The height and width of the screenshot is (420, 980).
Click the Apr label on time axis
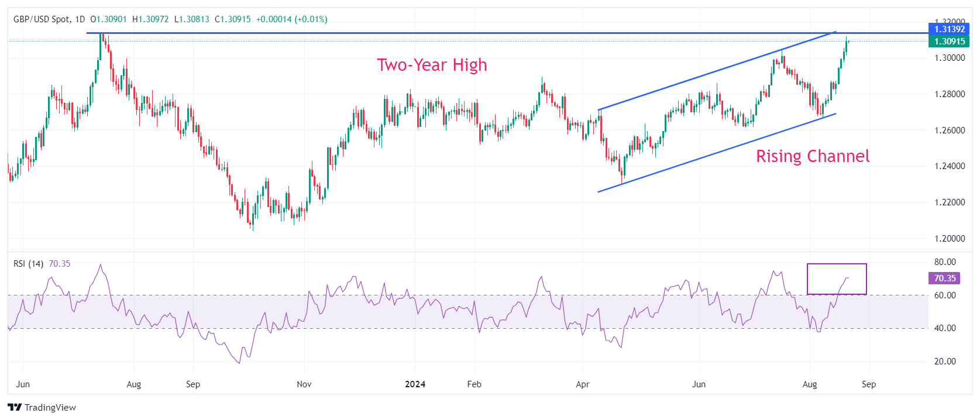(583, 384)
